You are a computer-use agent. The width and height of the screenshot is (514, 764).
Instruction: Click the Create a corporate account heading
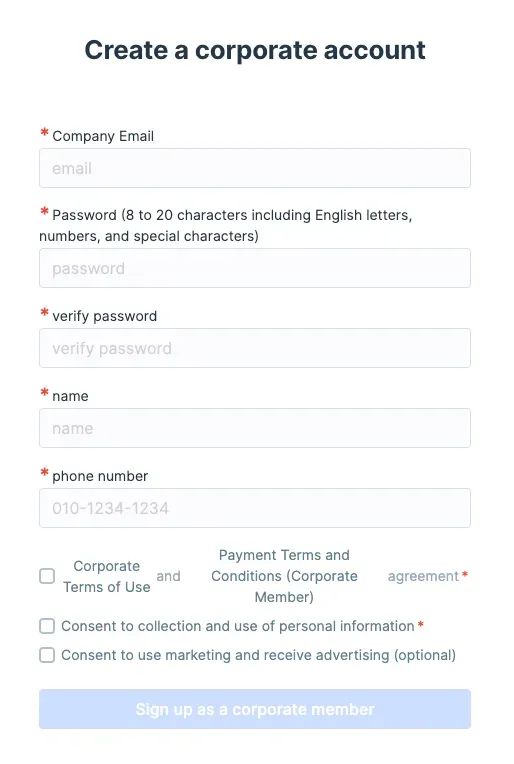coord(255,50)
